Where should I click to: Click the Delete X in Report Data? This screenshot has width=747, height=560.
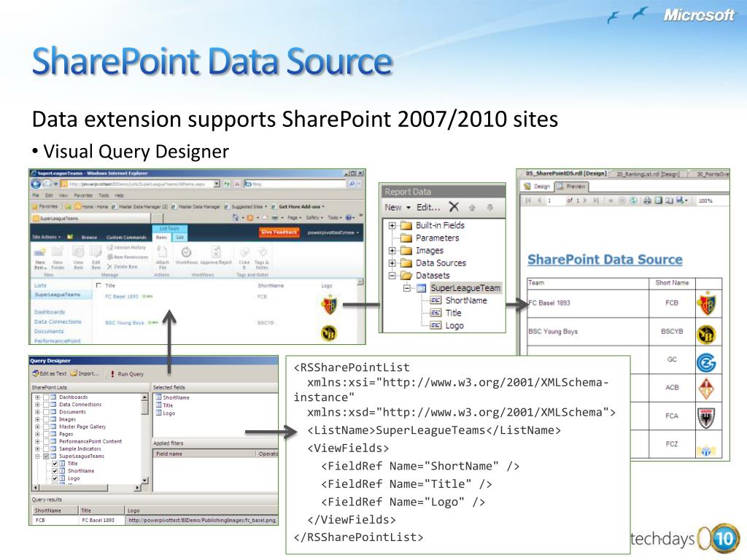(454, 206)
